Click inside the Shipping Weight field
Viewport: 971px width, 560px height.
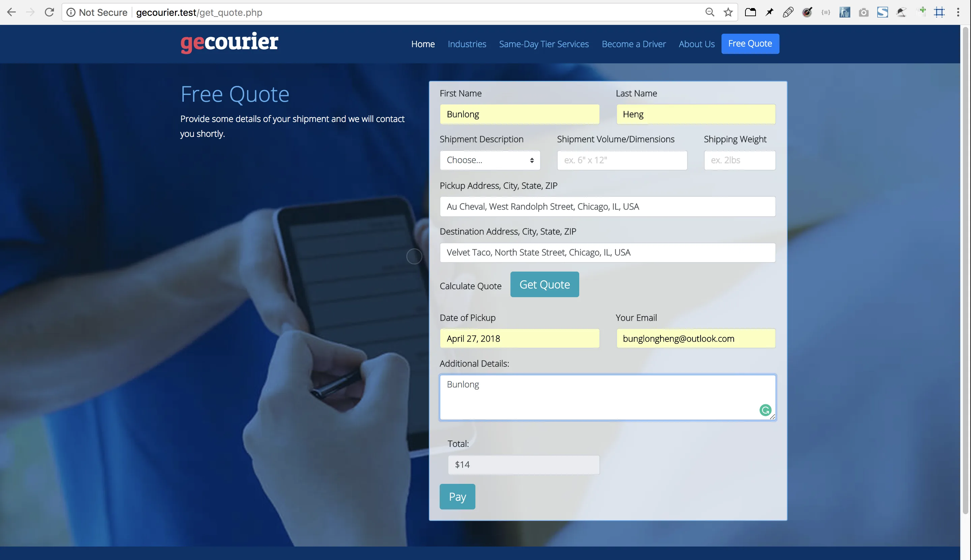pos(739,160)
